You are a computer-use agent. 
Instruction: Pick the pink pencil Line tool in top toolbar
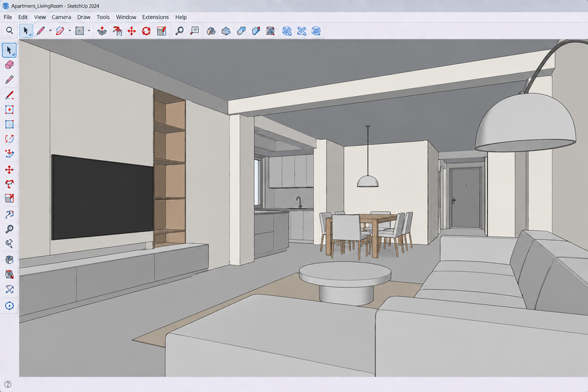[x=41, y=31]
